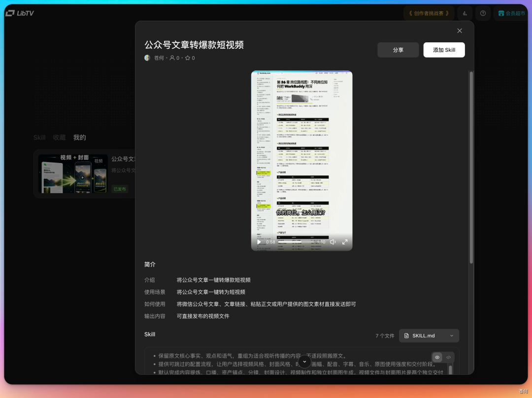Open the SKILL.md file dropdown
532x398 pixels.
pos(429,335)
